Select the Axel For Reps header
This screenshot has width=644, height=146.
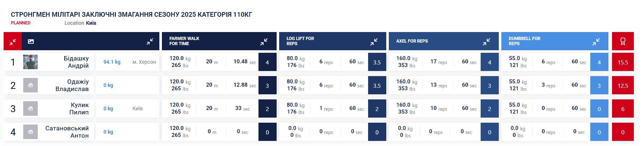(x=412, y=41)
